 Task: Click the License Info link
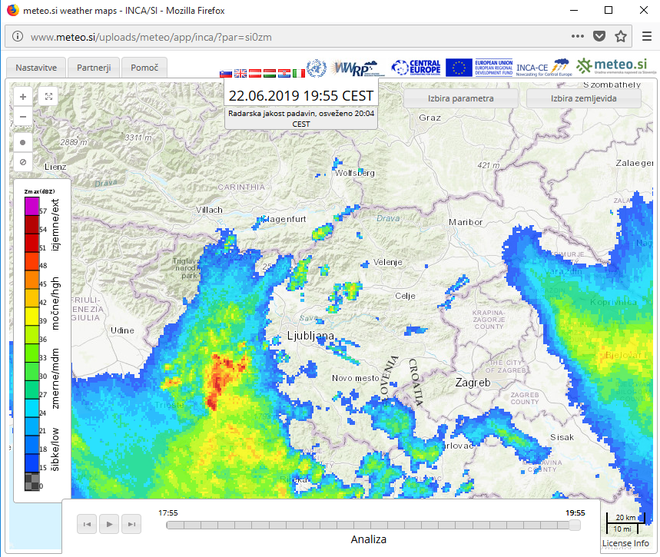[625, 544]
